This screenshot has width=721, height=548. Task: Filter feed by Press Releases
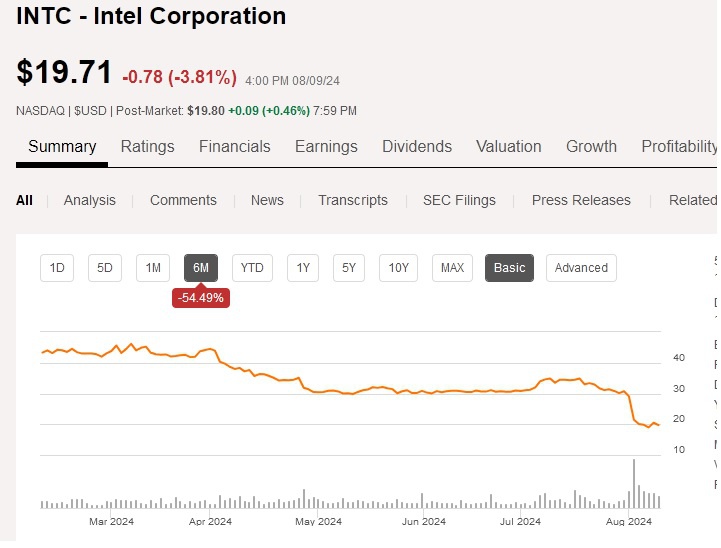pyautogui.click(x=581, y=200)
